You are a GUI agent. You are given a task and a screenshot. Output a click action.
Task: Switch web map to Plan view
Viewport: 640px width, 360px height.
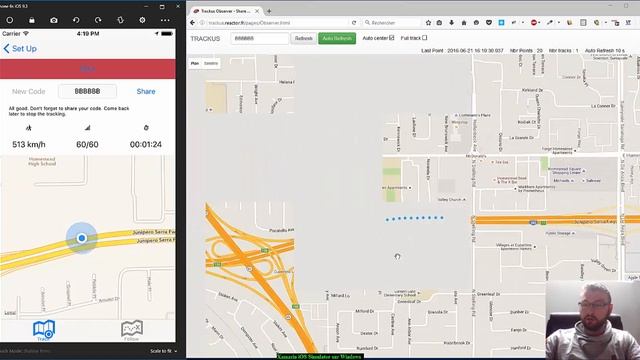pos(195,63)
